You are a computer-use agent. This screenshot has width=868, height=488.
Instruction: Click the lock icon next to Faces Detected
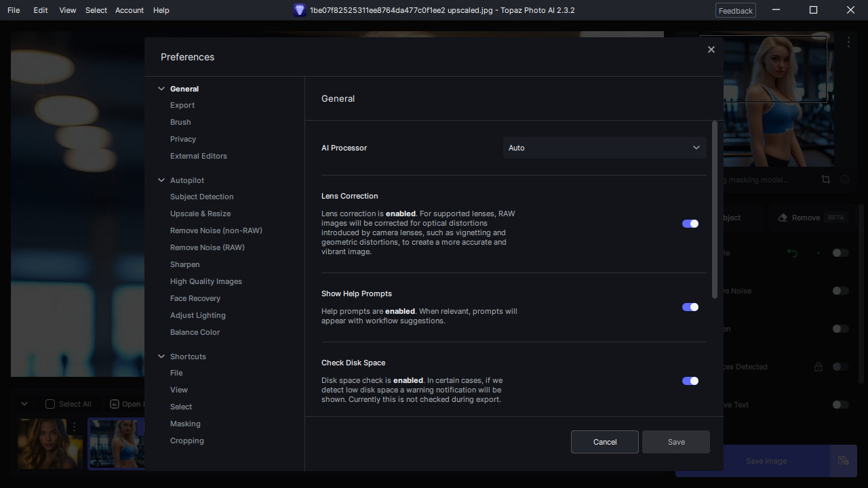coord(818,367)
